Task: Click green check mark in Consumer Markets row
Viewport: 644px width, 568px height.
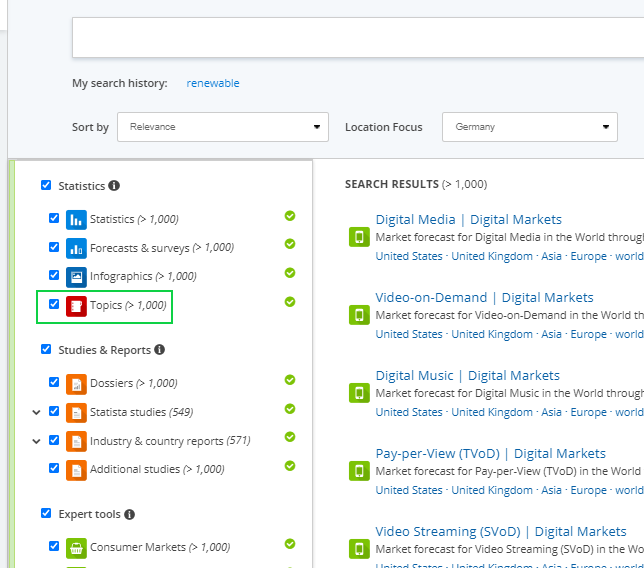Action: (290, 544)
